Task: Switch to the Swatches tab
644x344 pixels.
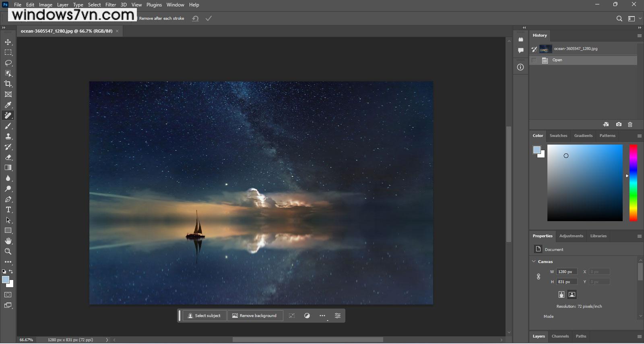Action: click(x=558, y=136)
